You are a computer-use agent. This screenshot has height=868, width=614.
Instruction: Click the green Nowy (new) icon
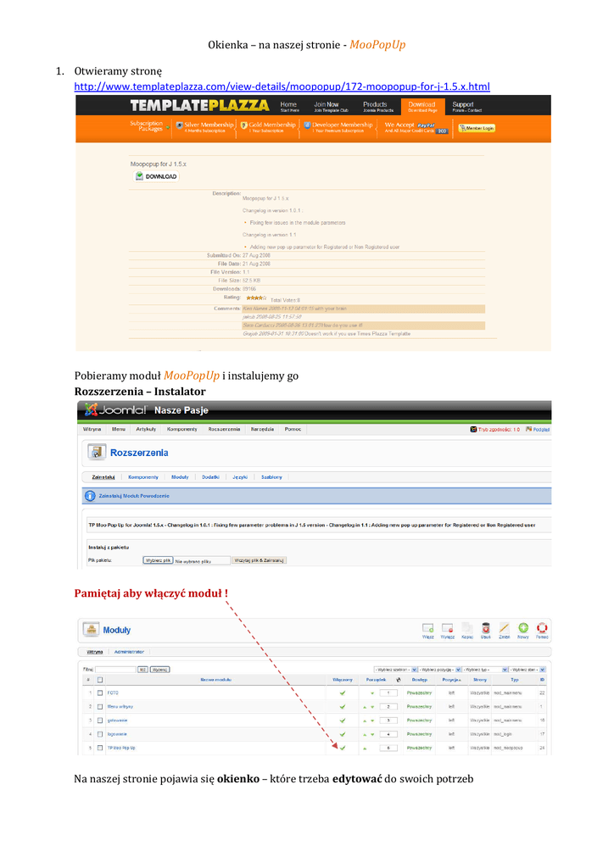click(523, 629)
